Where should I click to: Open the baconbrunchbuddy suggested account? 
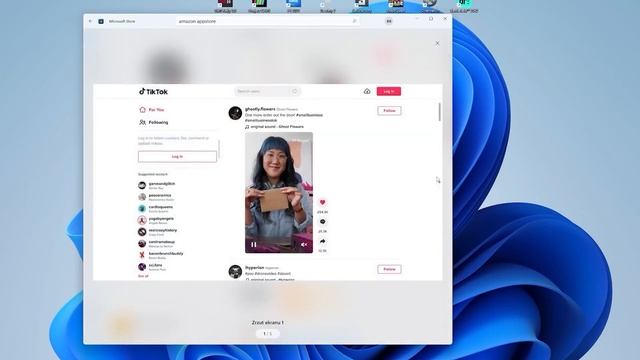coord(161,255)
